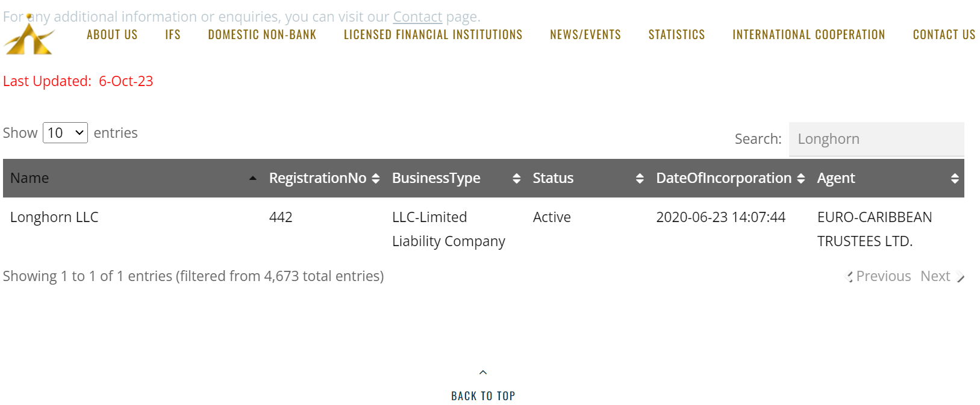Sort by BusinessType column arrows
The width and height of the screenshot is (980, 405).
coord(516,178)
